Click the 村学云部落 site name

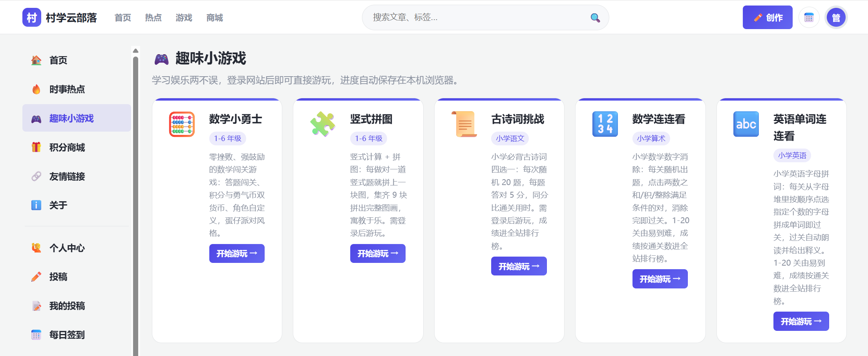71,18
